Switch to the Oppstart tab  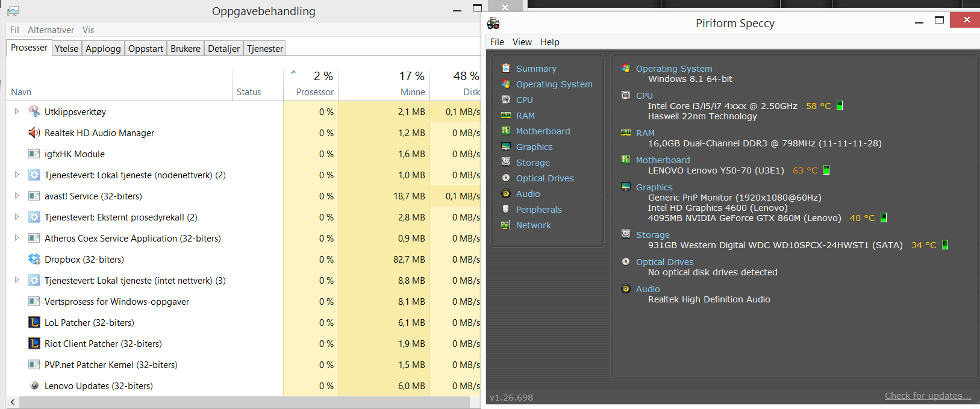pyautogui.click(x=146, y=49)
